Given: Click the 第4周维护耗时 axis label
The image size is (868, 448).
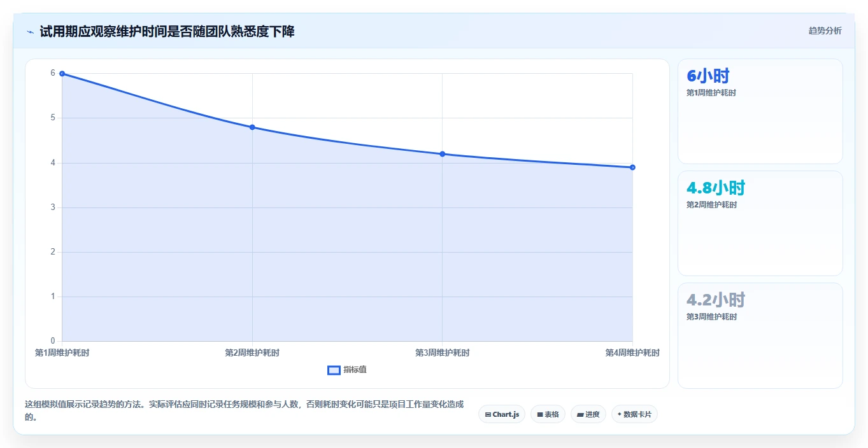Looking at the screenshot, I should pos(632,353).
